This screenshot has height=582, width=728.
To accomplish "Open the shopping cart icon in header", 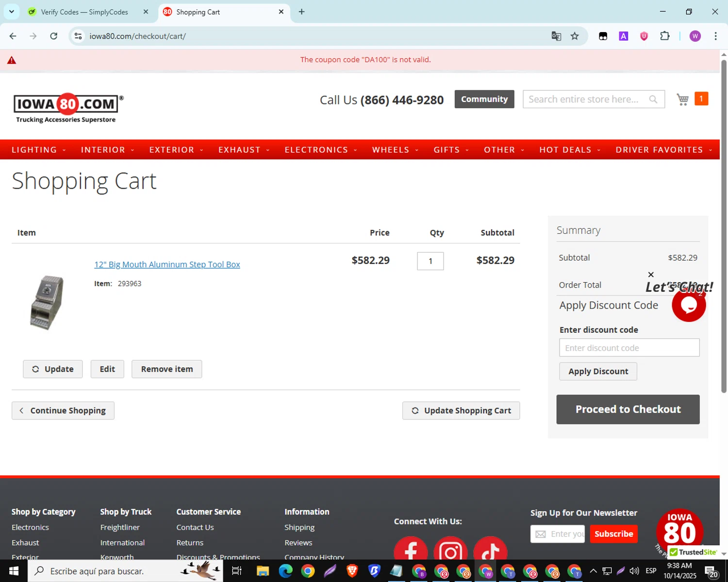I will pyautogui.click(x=683, y=99).
